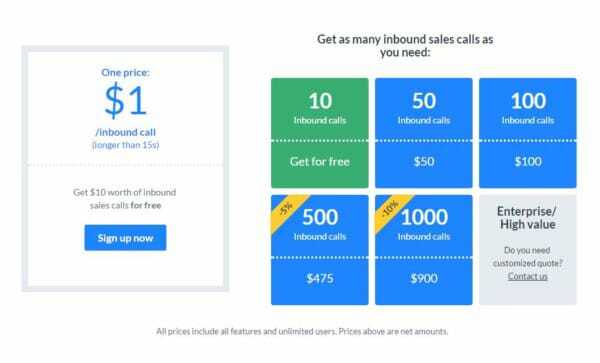Select the 500 inbound calls package
The image size is (600, 363).
320,250
